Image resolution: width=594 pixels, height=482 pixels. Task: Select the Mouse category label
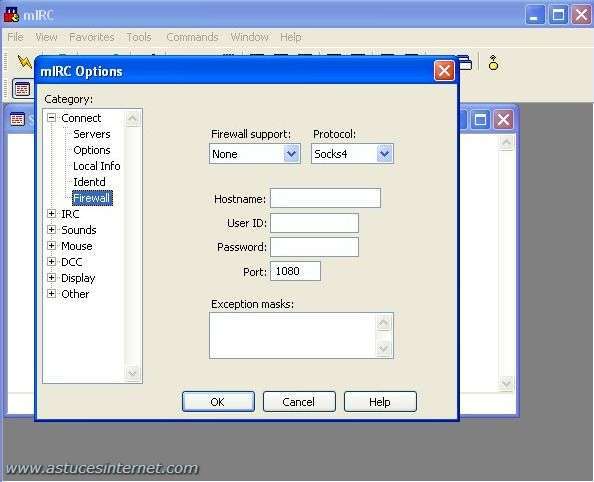pyautogui.click(x=77, y=246)
